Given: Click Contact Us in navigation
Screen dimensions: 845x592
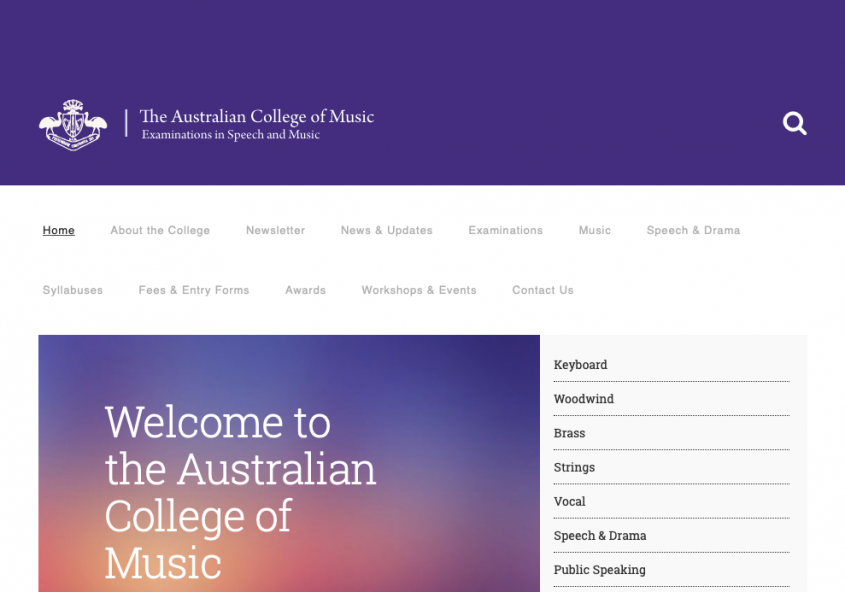Looking at the screenshot, I should (542, 290).
